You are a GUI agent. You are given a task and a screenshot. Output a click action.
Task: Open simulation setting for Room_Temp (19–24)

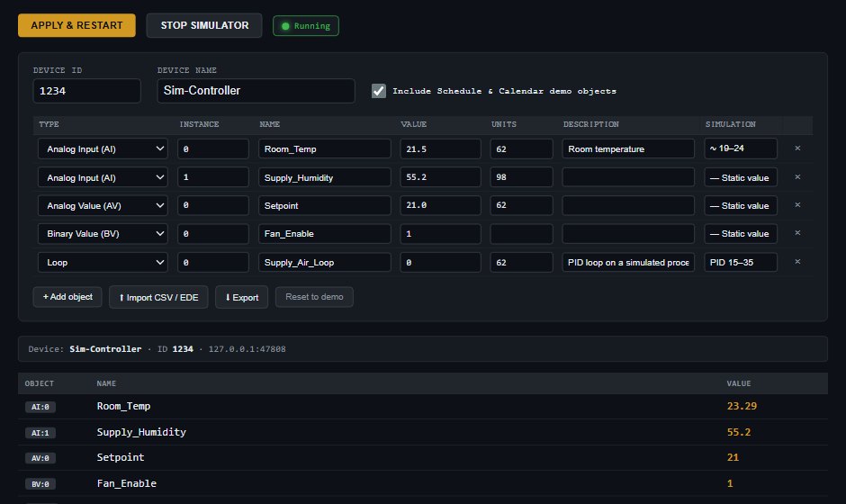click(x=740, y=148)
